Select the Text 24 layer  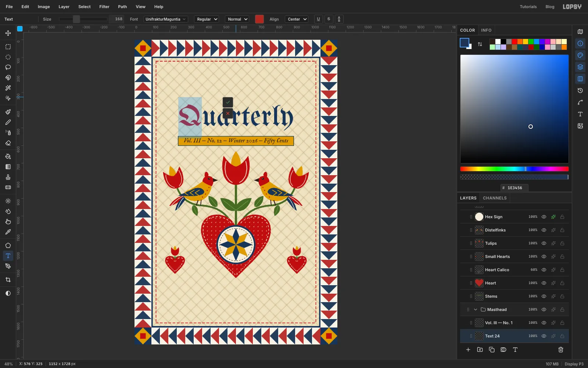pos(514,336)
